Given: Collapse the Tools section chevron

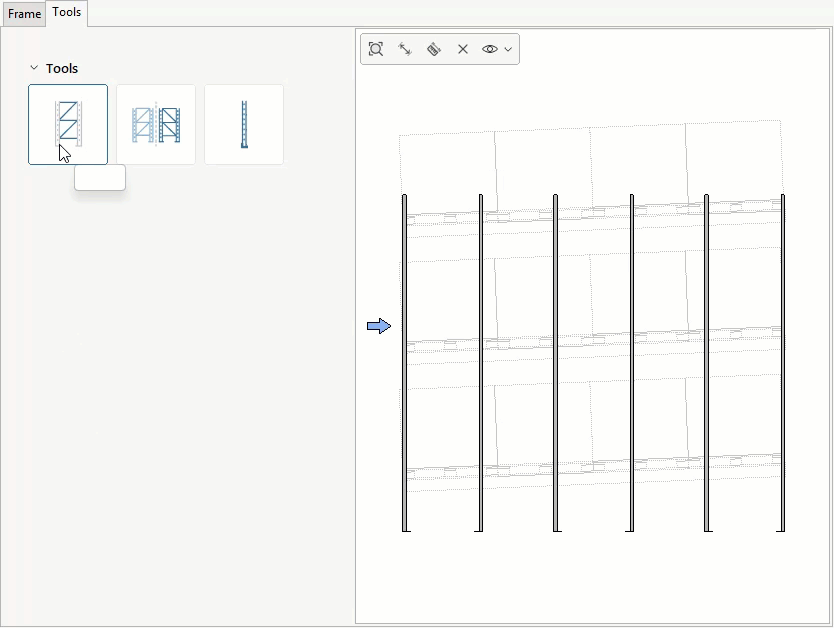Looking at the screenshot, I should click(34, 68).
